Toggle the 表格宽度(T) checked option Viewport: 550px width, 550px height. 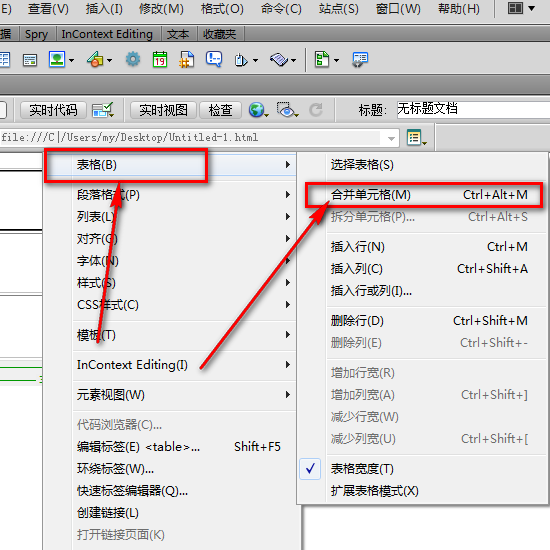pos(362,469)
